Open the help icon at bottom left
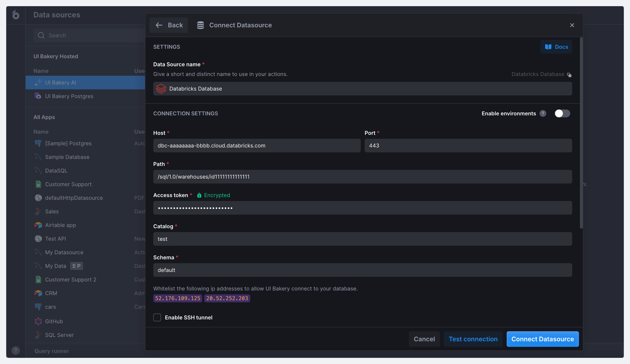The width and height of the screenshot is (630, 364). pos(16,350)
